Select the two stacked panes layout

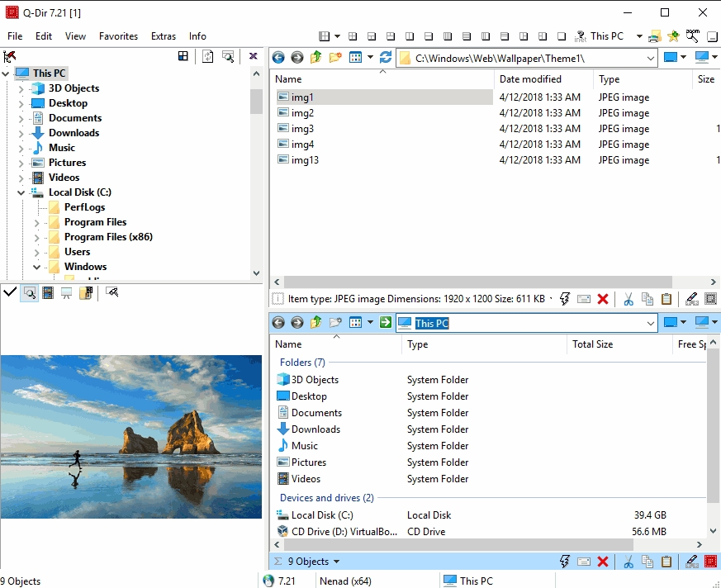click(428, 36)
